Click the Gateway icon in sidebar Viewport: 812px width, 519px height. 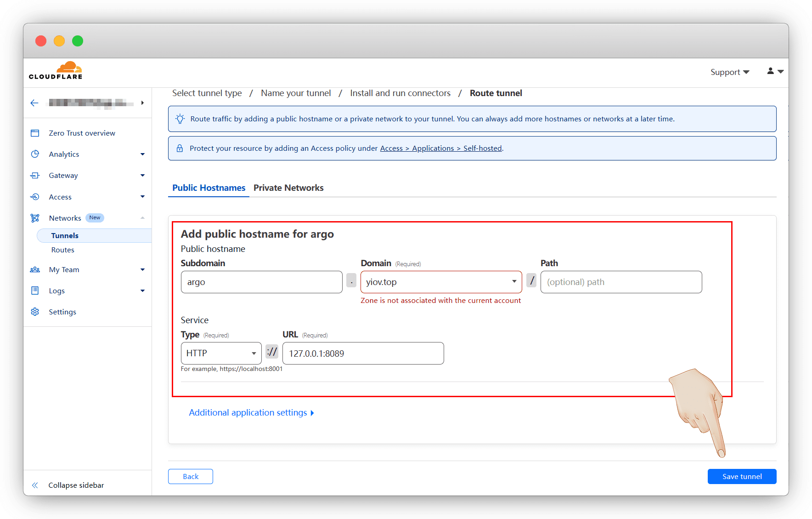[35, 176]
